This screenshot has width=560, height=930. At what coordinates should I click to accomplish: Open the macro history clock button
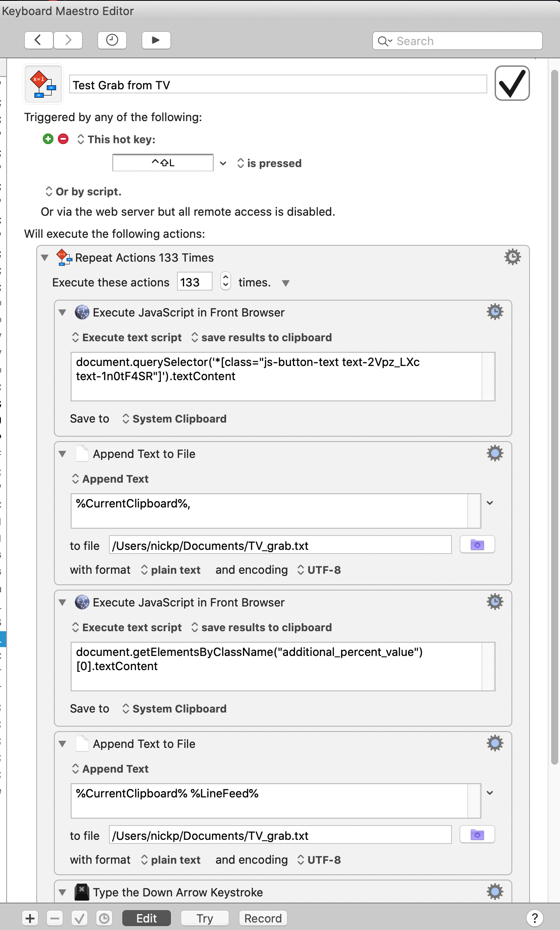click(112, 40)
